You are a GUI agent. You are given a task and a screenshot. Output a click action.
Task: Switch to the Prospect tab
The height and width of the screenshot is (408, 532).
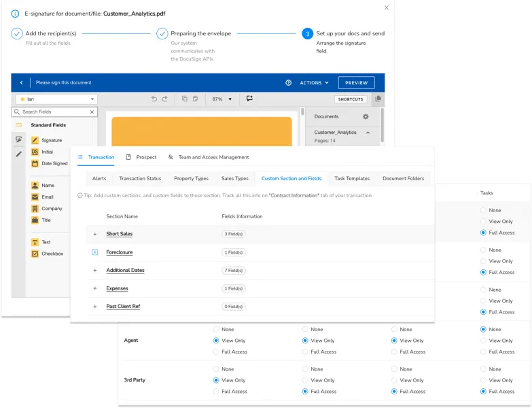coord(141,157)
